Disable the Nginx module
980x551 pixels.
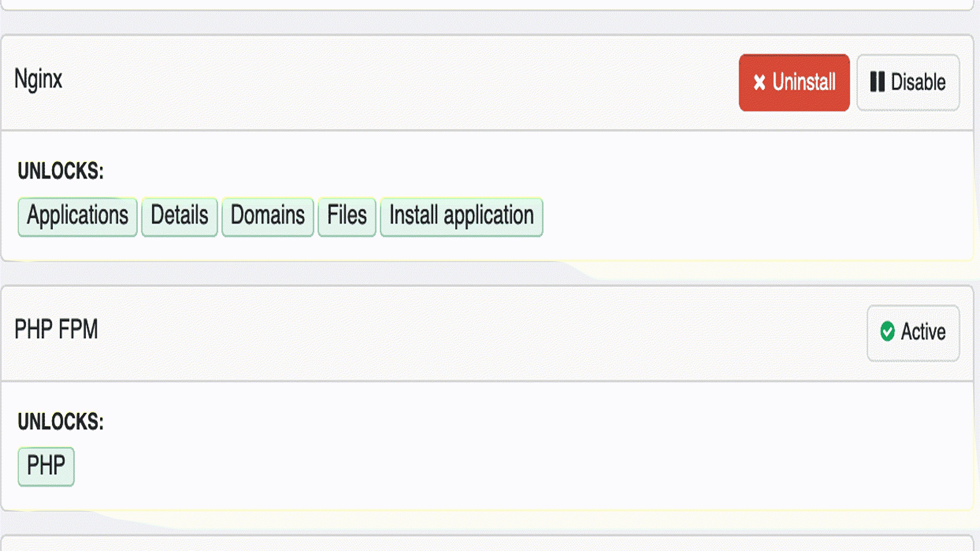(908, 83)
